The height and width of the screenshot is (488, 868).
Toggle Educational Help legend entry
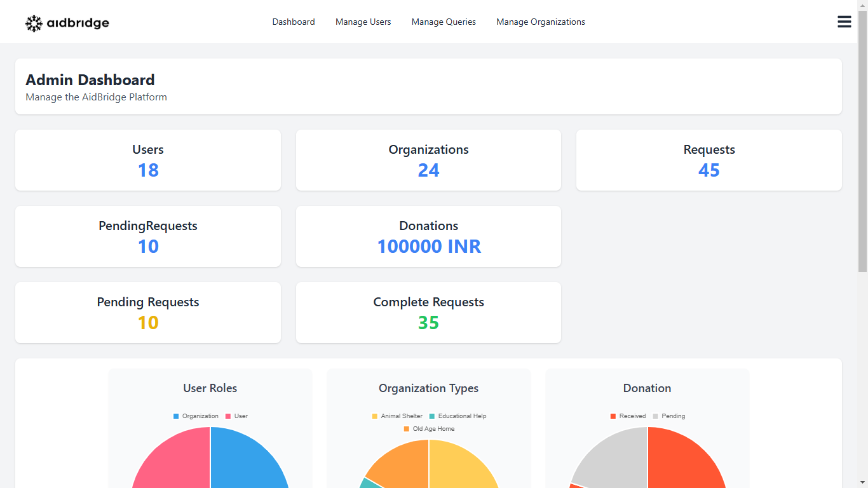(458, 416)
